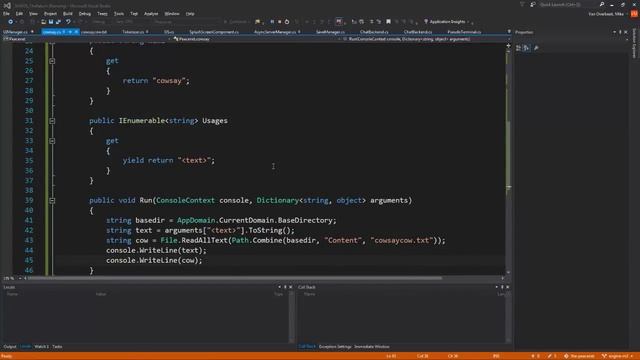Open the View menu
640x360 pixels.
[x=33, y=14]
